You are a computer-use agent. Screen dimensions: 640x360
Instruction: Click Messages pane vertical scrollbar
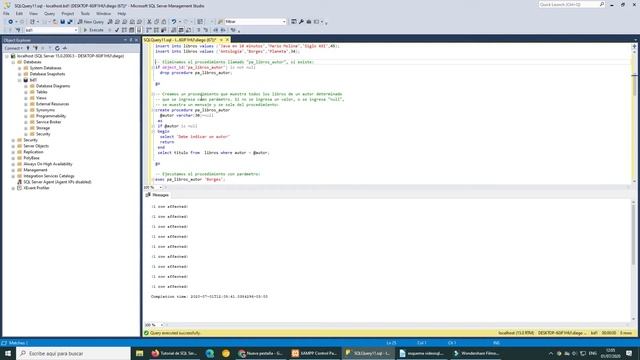634,260
